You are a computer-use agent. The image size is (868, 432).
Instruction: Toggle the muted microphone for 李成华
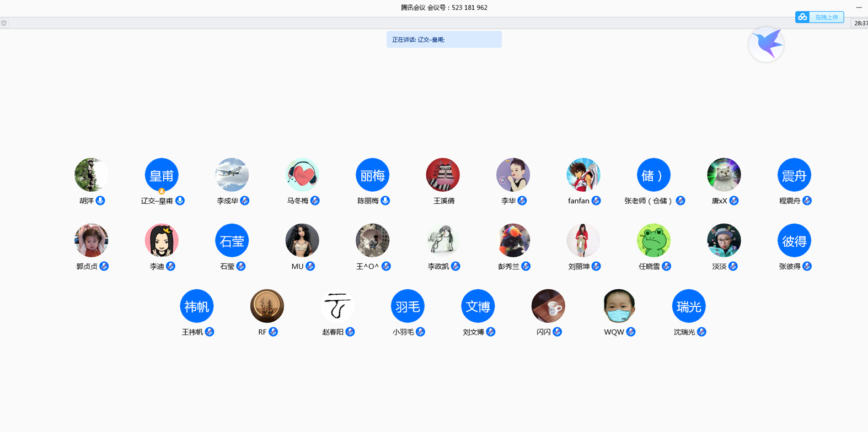point(245,201)
